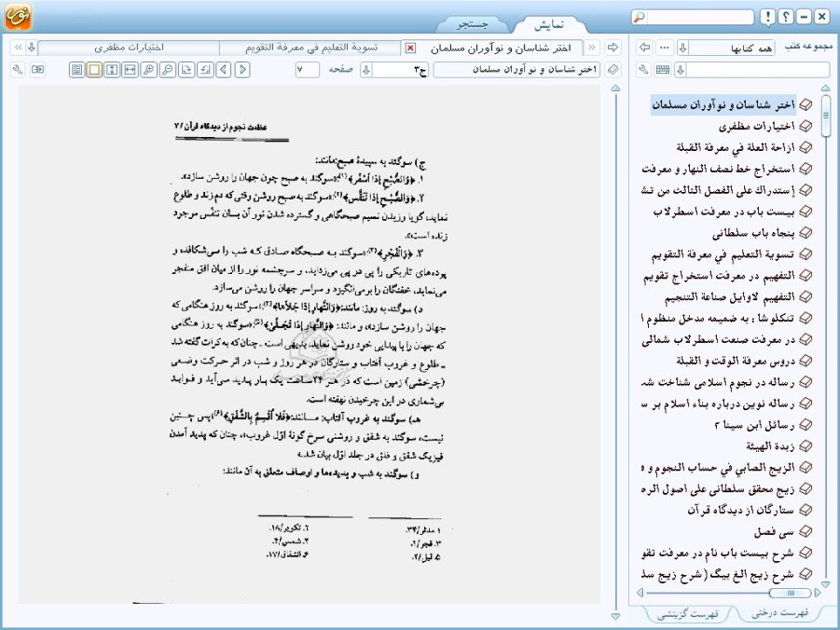The height and width of the screenshot is (630, 840).
Task: Expand the book filter field dropdown arrow
Action: tap(681, 70)
